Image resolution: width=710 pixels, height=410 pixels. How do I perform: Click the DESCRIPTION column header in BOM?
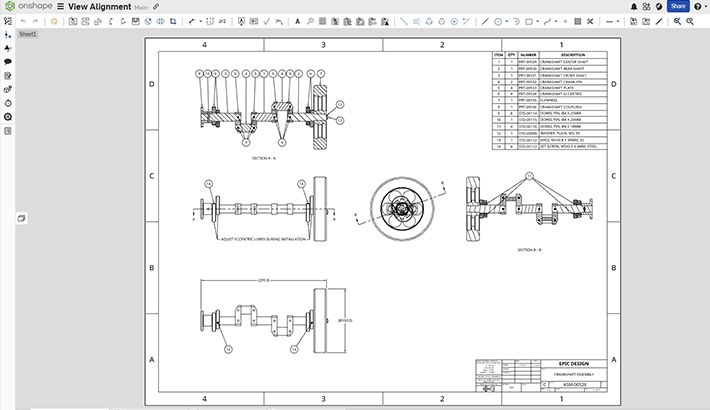pos(573,55)
